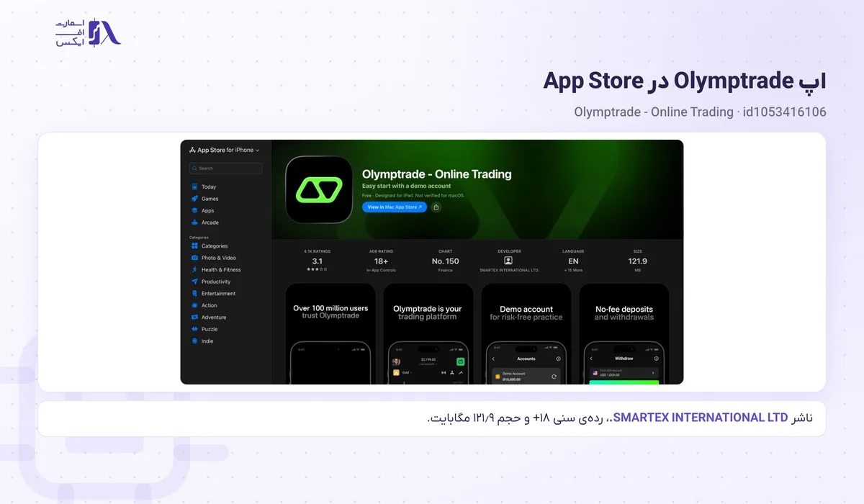Click the EN language value

573,261
